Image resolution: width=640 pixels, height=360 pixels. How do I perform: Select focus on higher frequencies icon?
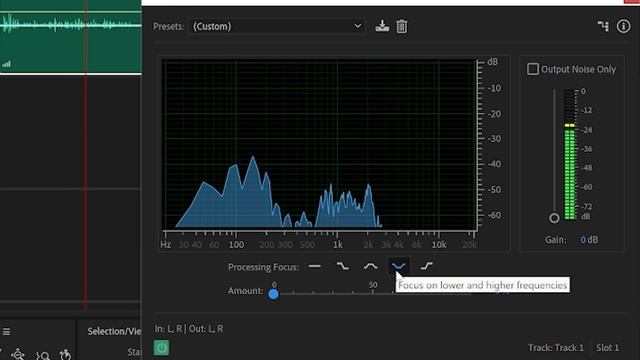[427, 267]
